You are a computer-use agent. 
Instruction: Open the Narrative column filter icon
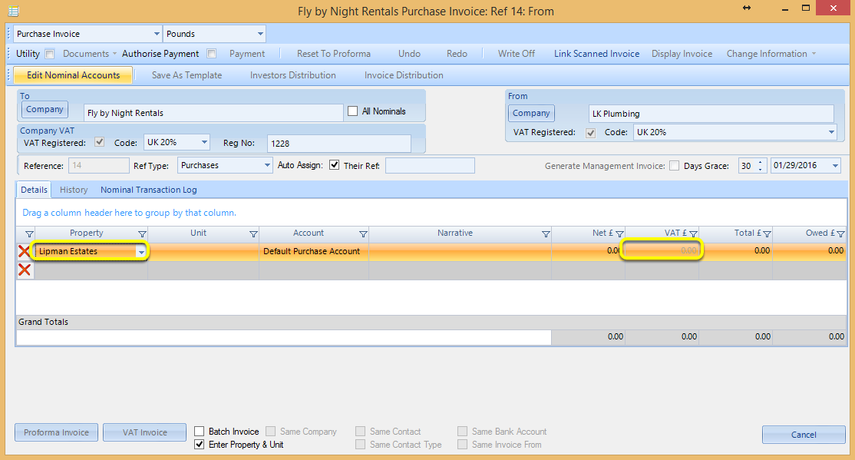click(545, 234)
